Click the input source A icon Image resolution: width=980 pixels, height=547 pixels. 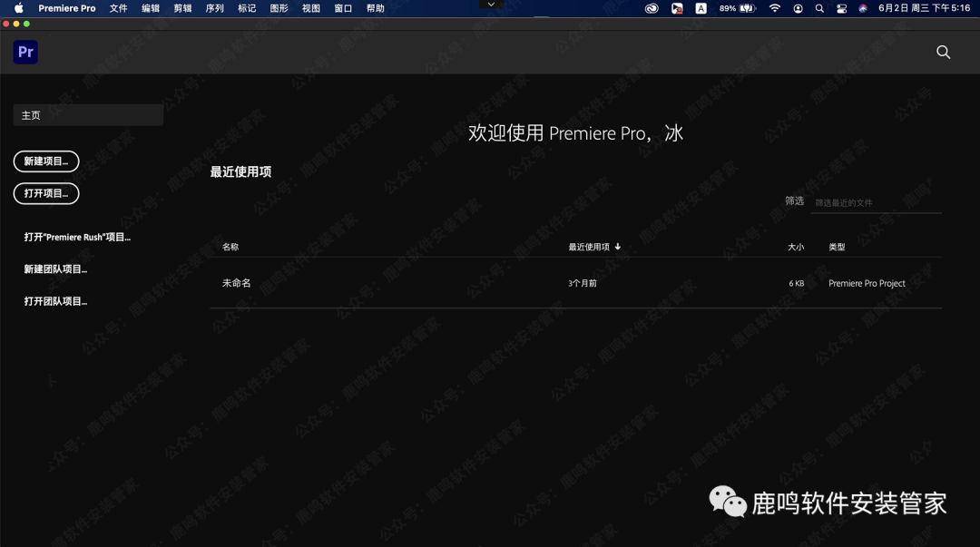coord(701,8)
